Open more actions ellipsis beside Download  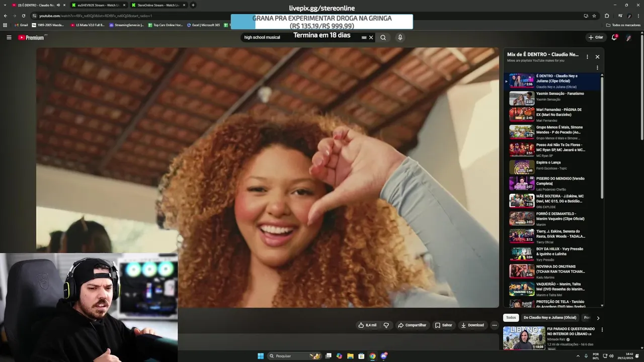pyautogui.click(x=495, y=325)
